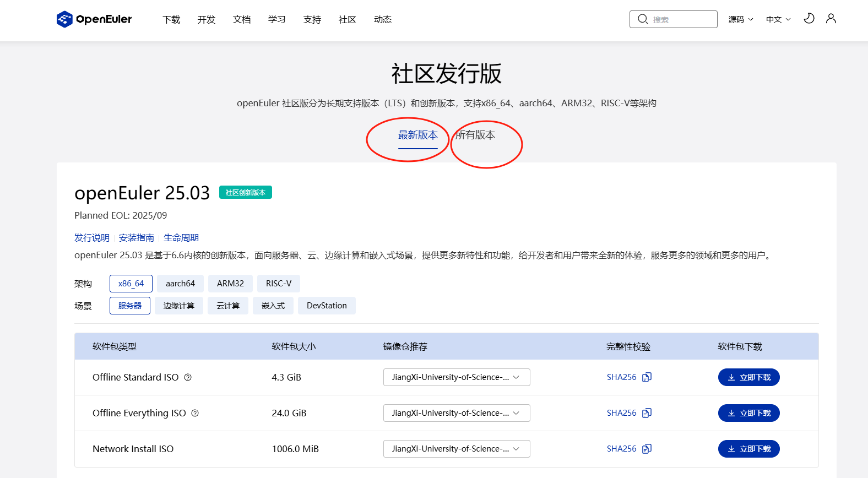
Task: Click the 软件包下载 column header
Action: (740, 347)
